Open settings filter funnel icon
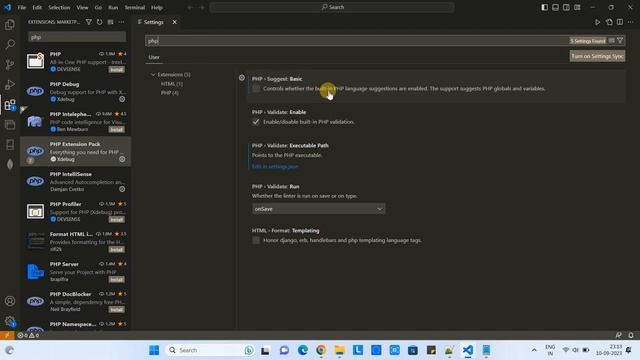640x360 pixels. 620,40
